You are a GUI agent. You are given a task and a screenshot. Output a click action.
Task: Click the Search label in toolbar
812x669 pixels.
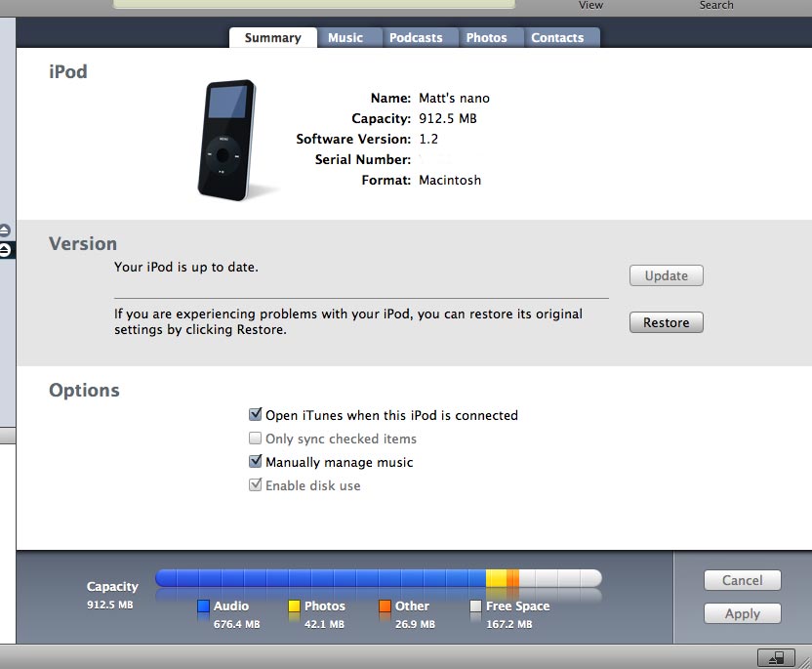[716, 5]
